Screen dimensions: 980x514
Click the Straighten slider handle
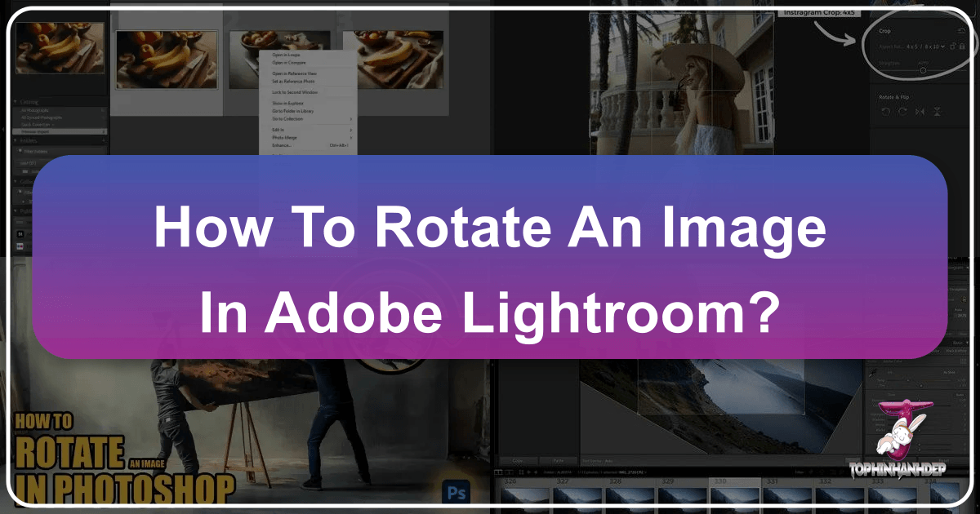click(x=924, y=70)
